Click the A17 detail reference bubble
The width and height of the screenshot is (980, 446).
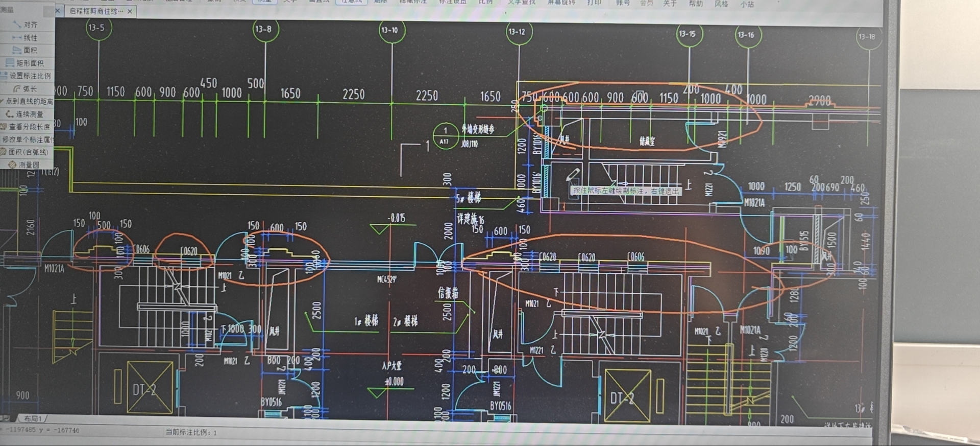(x=445, y=136)
